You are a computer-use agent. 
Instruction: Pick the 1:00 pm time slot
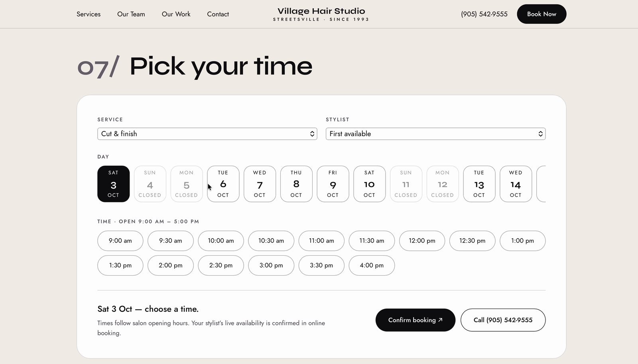tap(523, 241)
